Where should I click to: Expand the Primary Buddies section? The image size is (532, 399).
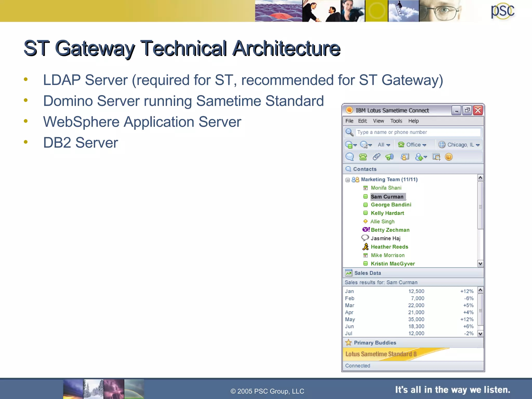pyautogui.click(x=413, y=343)
